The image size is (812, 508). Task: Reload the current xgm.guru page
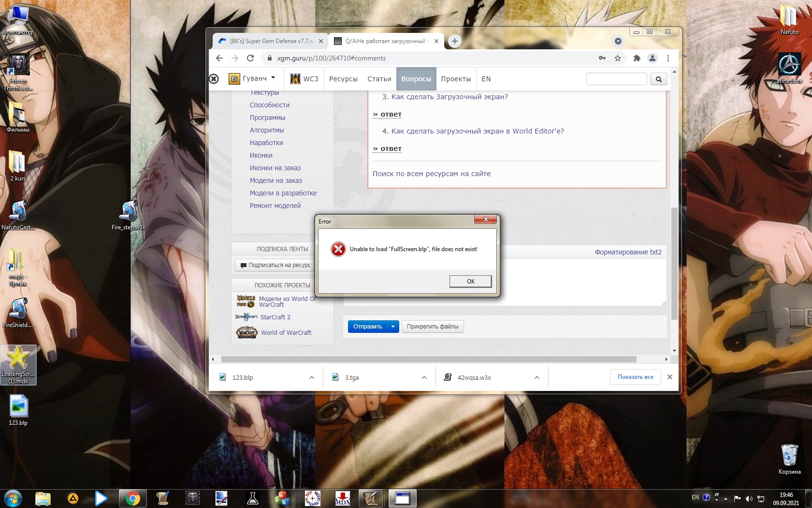(250, 58)
